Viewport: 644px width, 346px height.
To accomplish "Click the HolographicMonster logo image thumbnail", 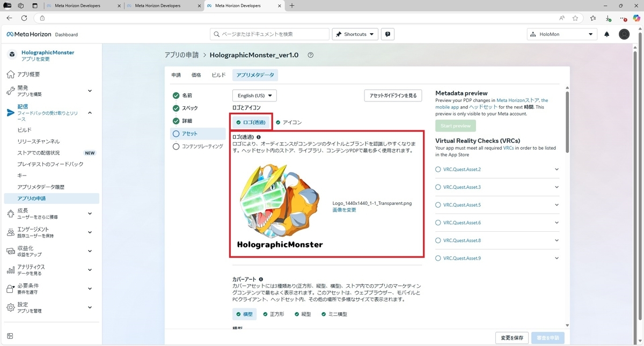I will pyautogui.click(x=280, y=207).
